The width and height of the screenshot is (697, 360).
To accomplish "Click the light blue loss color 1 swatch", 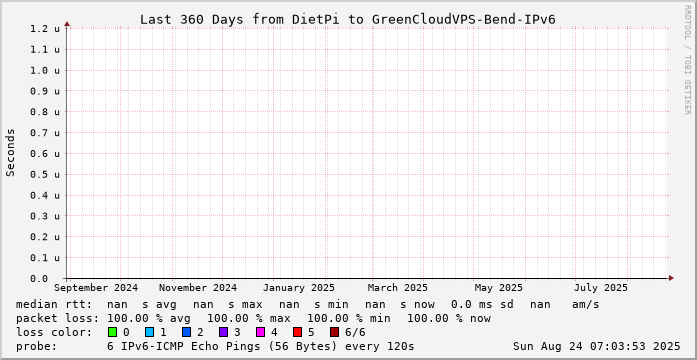I will click(149, 332).
